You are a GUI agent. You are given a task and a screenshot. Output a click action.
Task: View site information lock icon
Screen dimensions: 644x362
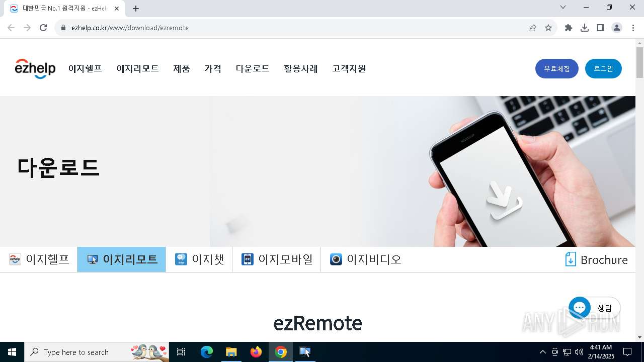pos(63,28)
